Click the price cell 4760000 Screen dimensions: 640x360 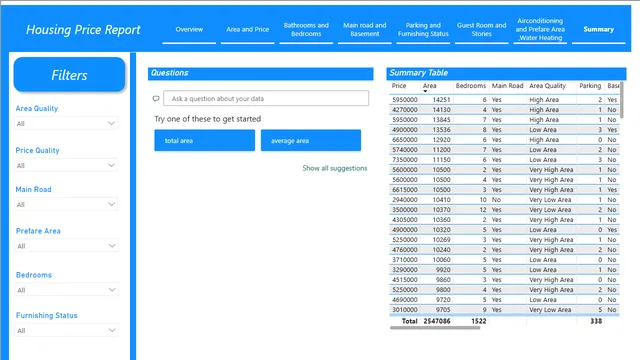(x=404, y=250)
